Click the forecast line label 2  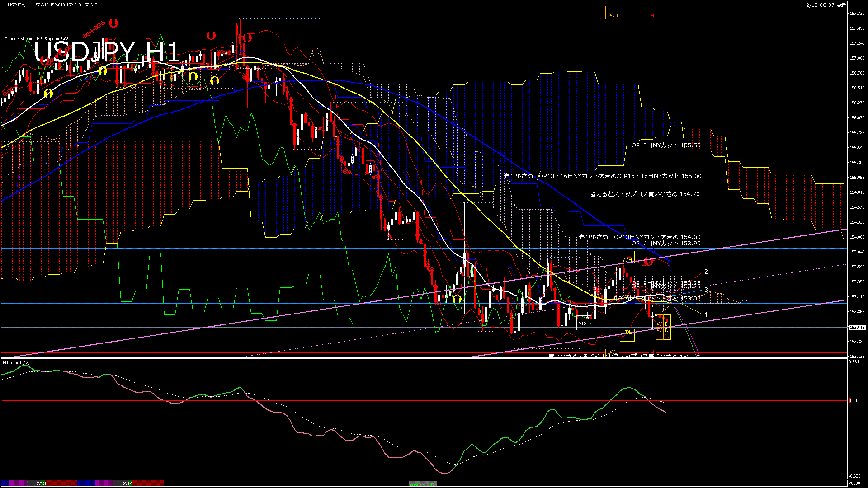(x=706, y=272)
